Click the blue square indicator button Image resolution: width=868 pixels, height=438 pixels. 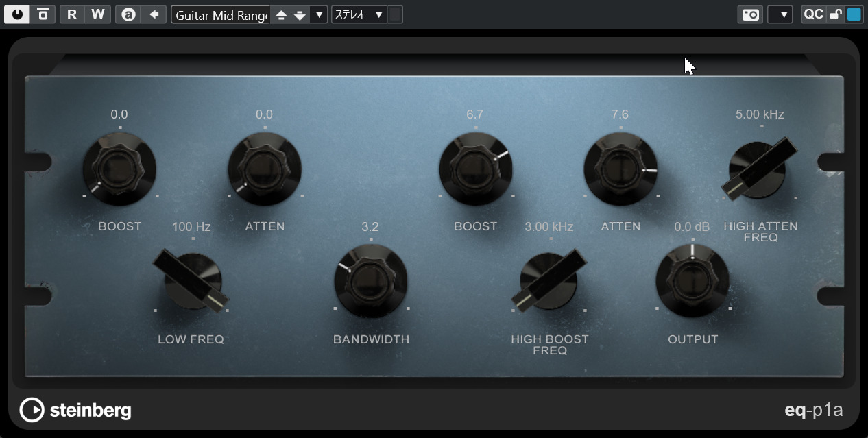tap(854, 14)
